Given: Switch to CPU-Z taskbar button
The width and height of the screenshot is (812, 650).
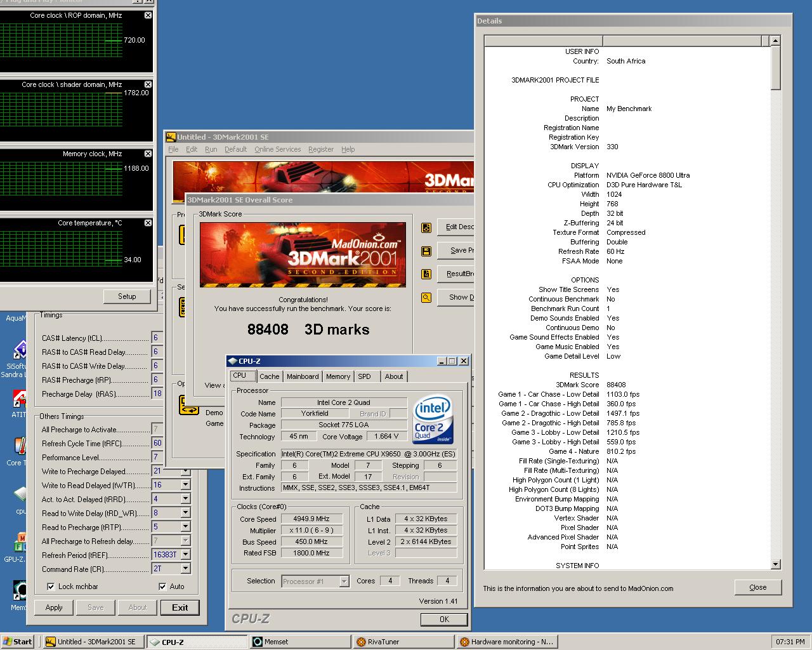Looking at the screenshot, I should (197, 642).
